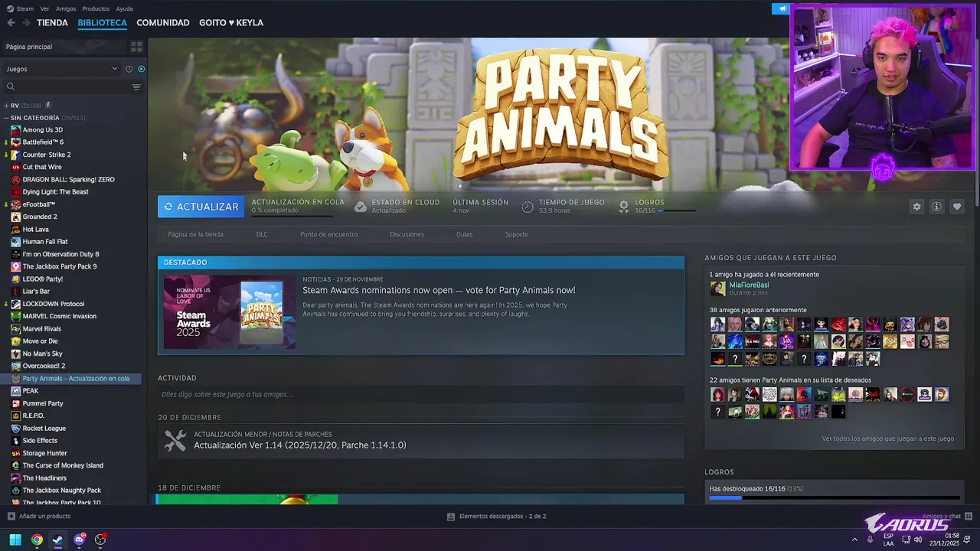Click the Grounded 2 game icon
The width and height of the screenshot is (980, 551).
[15, 217]
